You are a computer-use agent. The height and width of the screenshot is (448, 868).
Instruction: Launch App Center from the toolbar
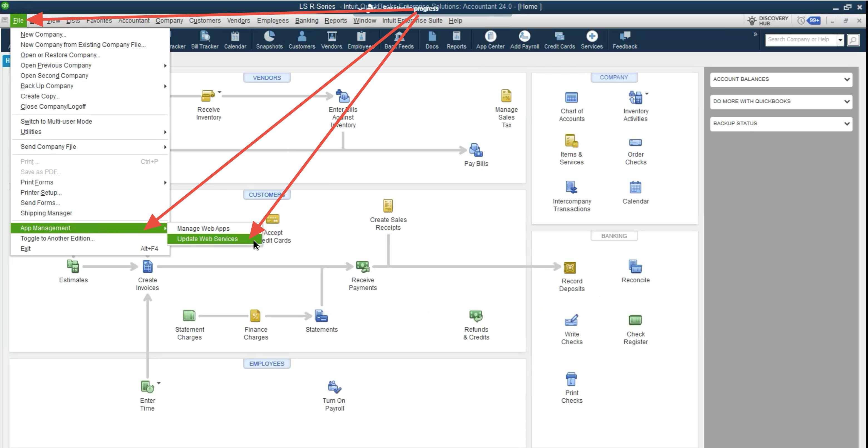click(x=490, y=40)
